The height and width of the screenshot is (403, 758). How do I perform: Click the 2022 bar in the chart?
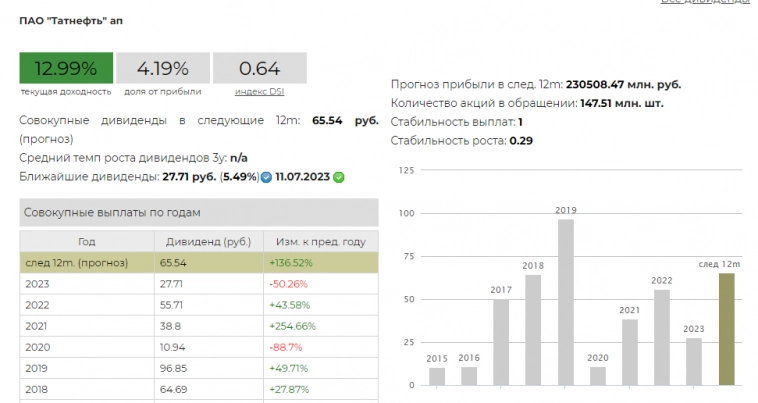pos(661,337)
